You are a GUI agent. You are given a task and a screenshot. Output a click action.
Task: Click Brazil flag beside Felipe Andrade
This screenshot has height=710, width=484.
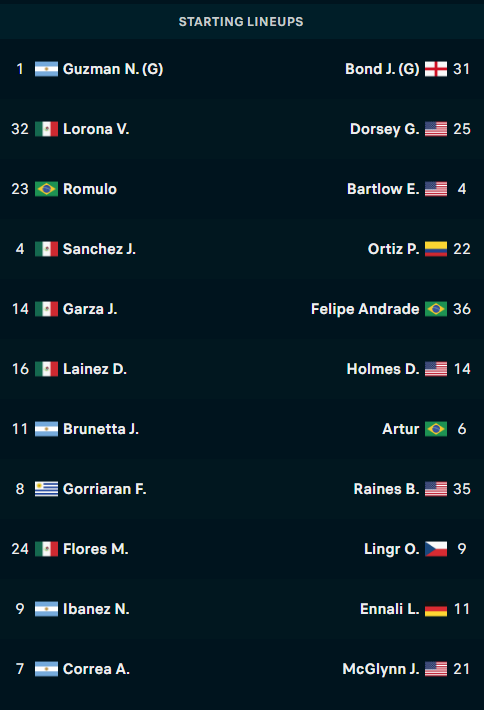click(436, 309)
